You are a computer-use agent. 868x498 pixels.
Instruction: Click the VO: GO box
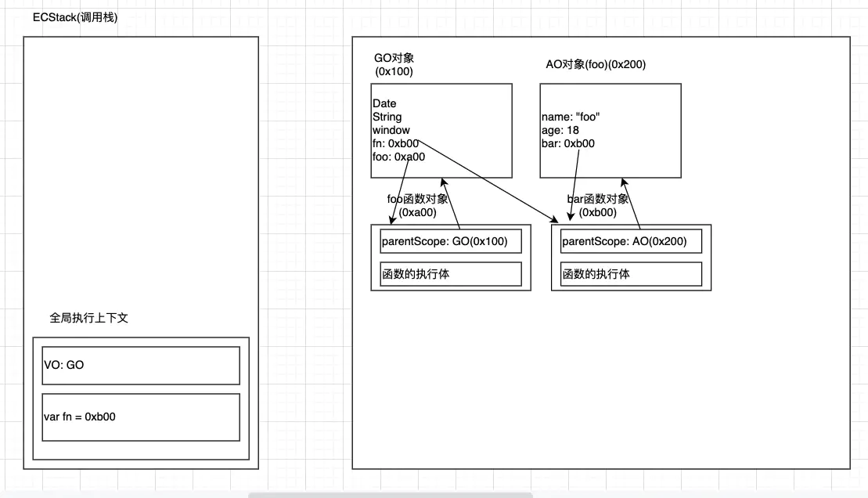tap(141, 366)
